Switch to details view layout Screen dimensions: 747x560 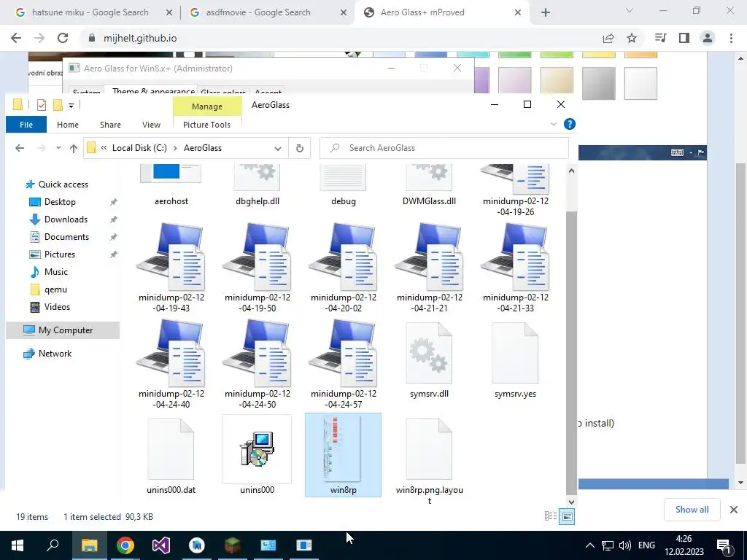(x=551, y=516)
